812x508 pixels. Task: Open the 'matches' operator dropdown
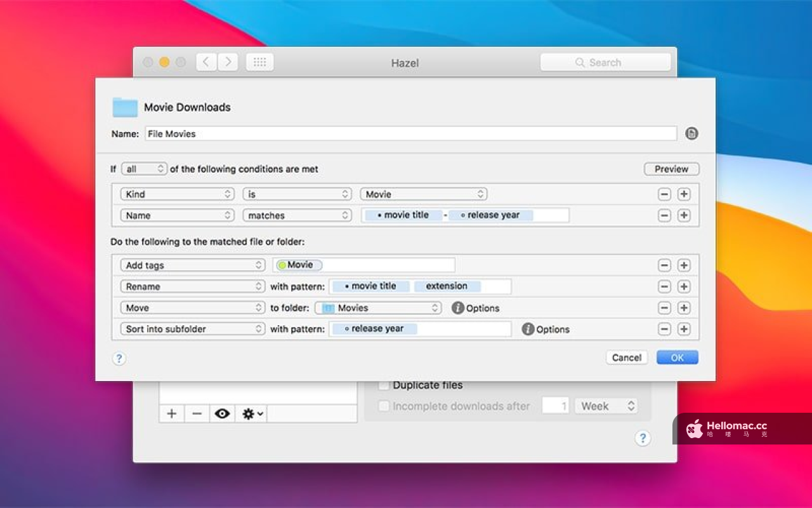point(297,215)
